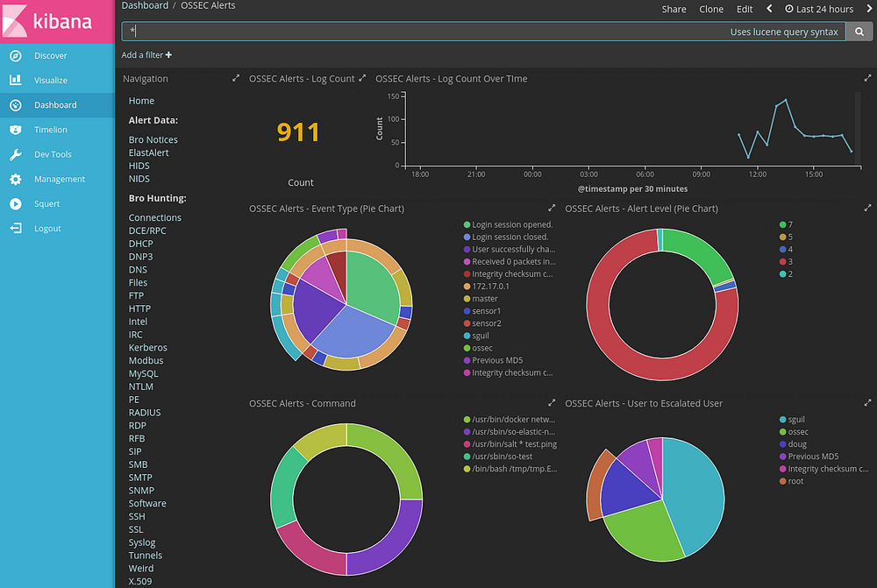Open the Kerberos hunting link
Image resolution: width=877 pixels, height=588 pixels.
click(147, 348)
